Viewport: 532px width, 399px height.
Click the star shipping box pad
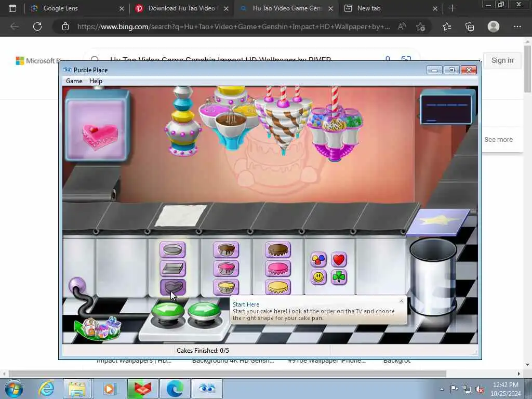tap(437, 222)
